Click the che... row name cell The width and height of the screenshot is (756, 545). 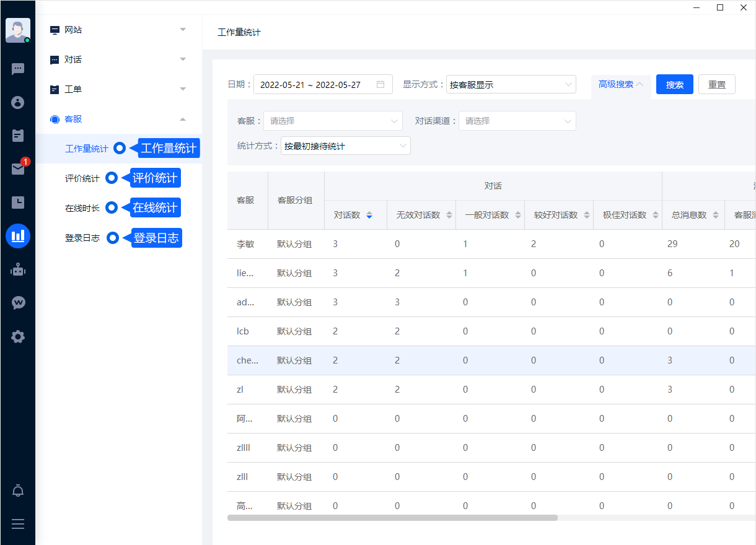248,360
